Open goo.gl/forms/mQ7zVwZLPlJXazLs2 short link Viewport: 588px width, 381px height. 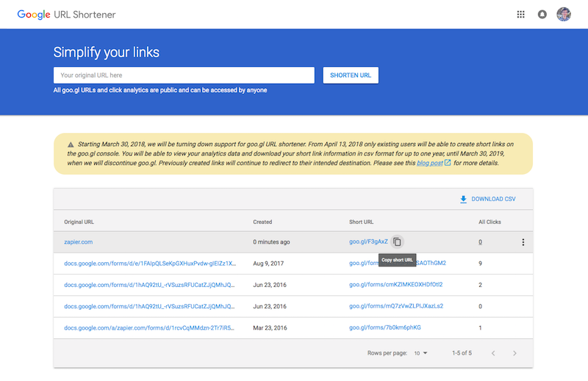(x=396, y=305)
